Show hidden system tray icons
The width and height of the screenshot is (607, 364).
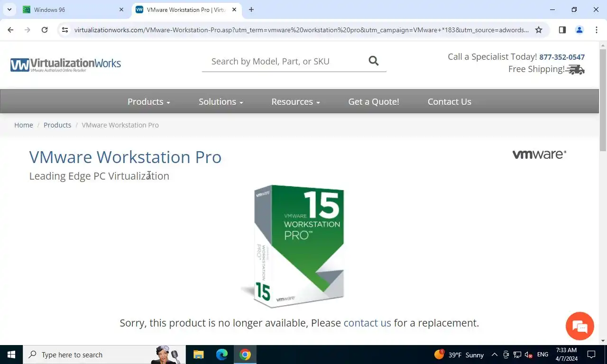494,355
